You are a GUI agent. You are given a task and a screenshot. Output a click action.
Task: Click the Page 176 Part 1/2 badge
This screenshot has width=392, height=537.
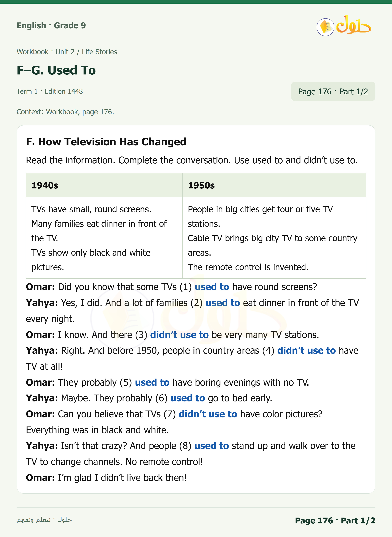coord(333,91)
